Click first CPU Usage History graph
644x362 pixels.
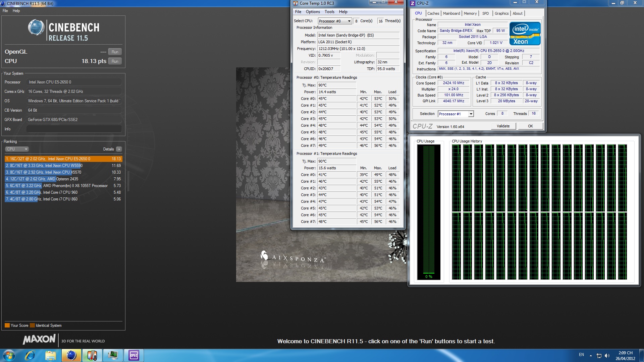[456, 178]
